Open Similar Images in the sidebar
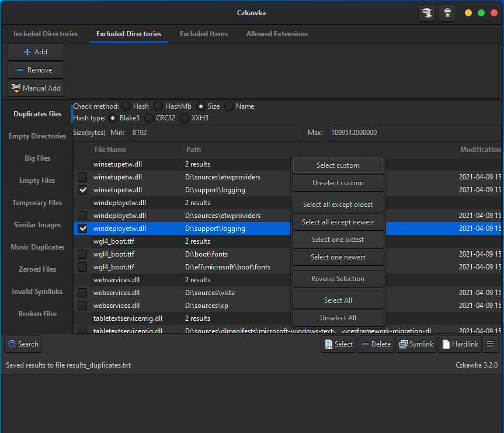This screenshot has height=433, width=504. (37, 225)
